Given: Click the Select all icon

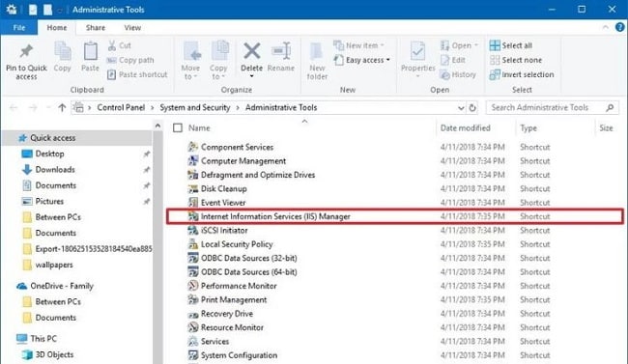Looking at the screenshot, I should pyautogui.click(x=495, y=45).
